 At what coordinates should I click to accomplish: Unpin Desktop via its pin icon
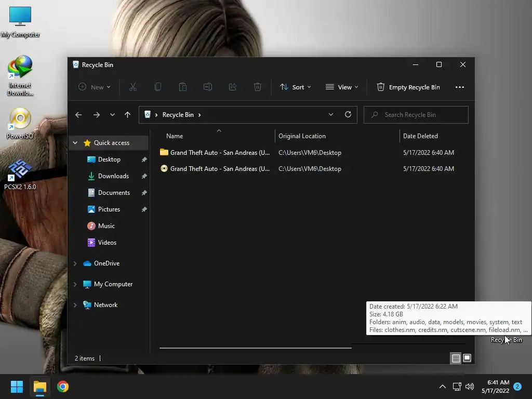coord(144,159)
